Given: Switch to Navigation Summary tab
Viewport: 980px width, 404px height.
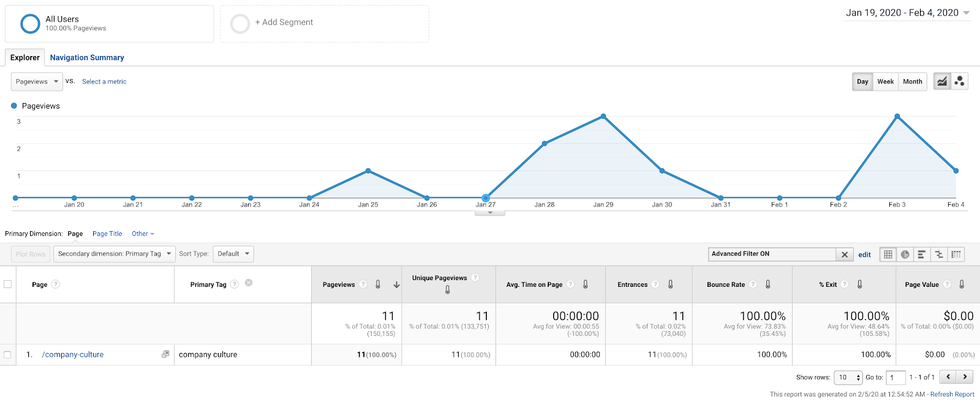Looking at the screenshot, I should point(87,58).
